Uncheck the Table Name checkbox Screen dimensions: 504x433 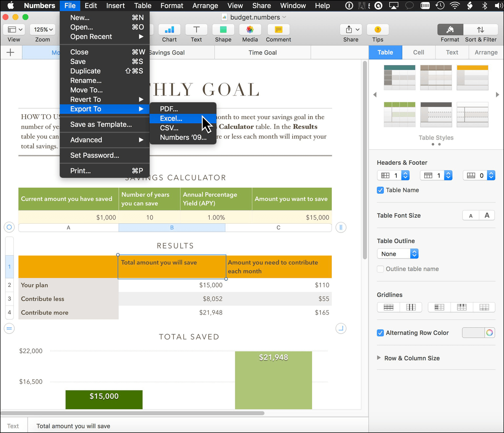click(380, 190)
